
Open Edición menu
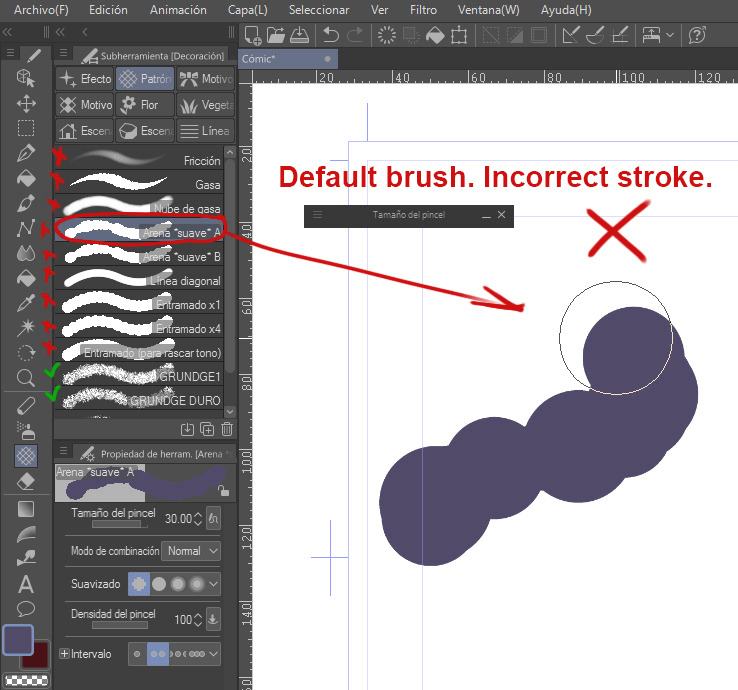tap(108, 10)
